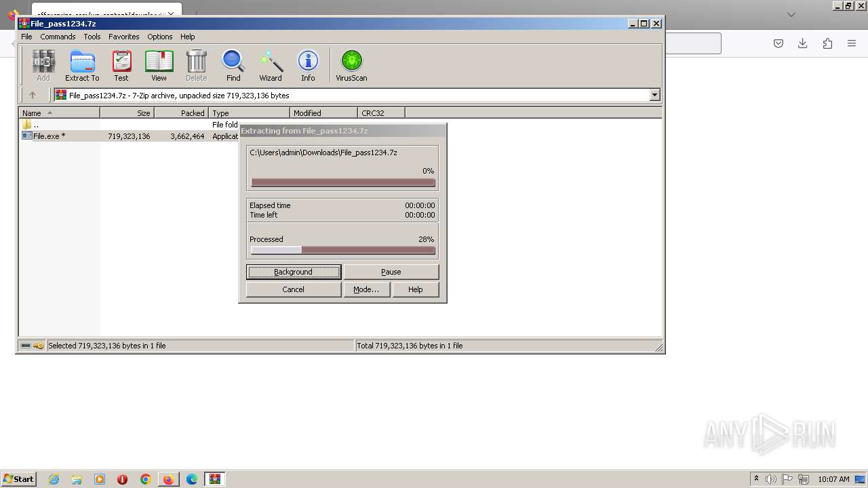The image size is (868, 488).
Task: Open Google Chrome from the taskbar
Action: pyautogui.click(x=145, y=479)
